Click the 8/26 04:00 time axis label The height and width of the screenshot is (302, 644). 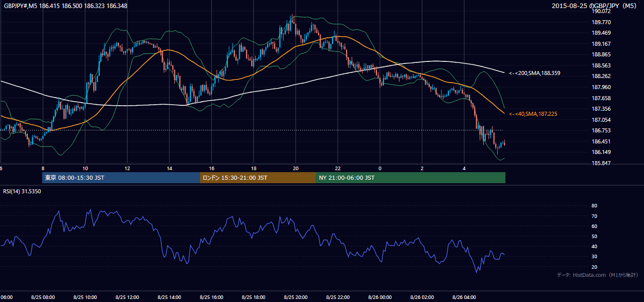coord(465,297)
